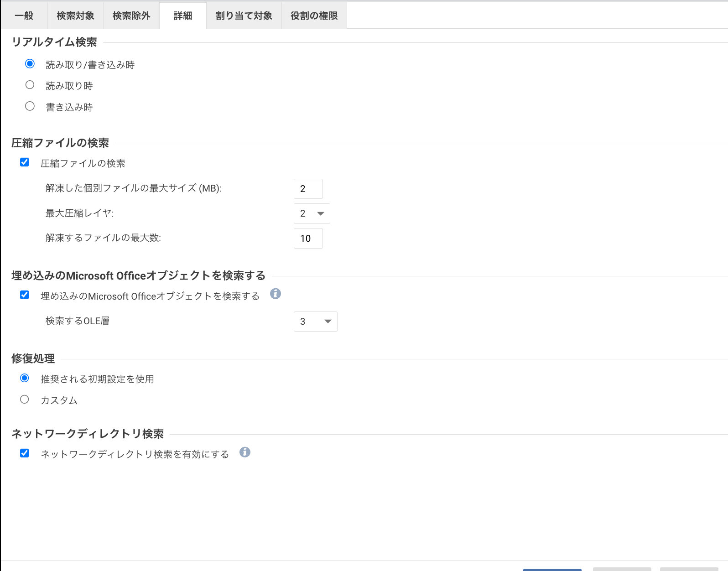Image resolution: width=728 pixels, height=571 pixels.
Task: Show info for network directory scanning
Action: point(245,452)
